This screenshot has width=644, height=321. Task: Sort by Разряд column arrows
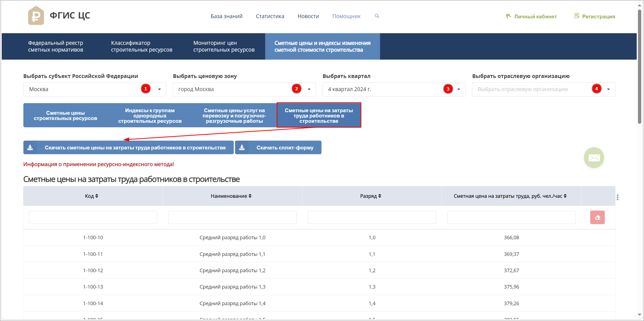[x=380, y=196]
